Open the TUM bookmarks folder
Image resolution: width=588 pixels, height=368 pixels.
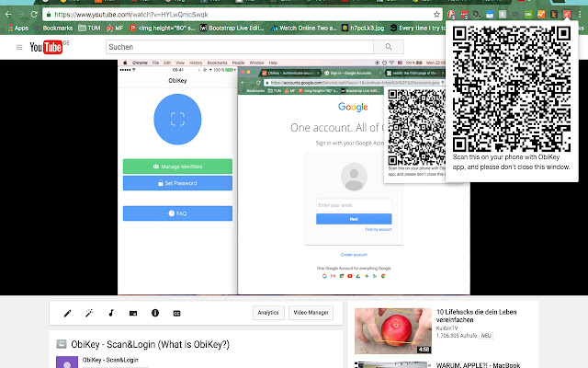tap(89, 28)
